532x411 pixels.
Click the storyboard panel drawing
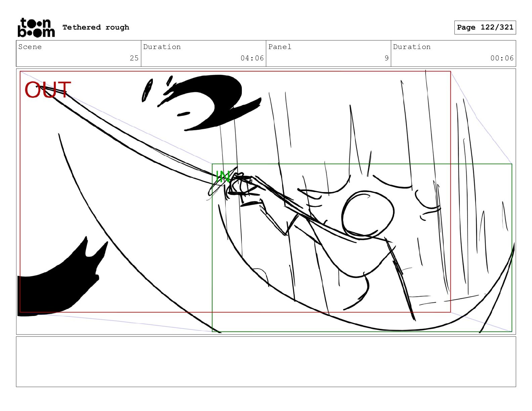pos(266,201)
